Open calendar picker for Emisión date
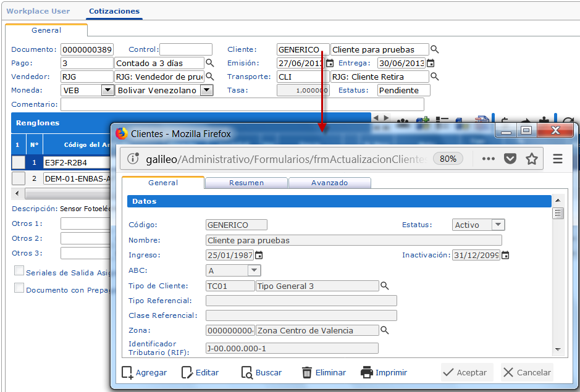Screen dimensions: 580x392 coord(330,63)
